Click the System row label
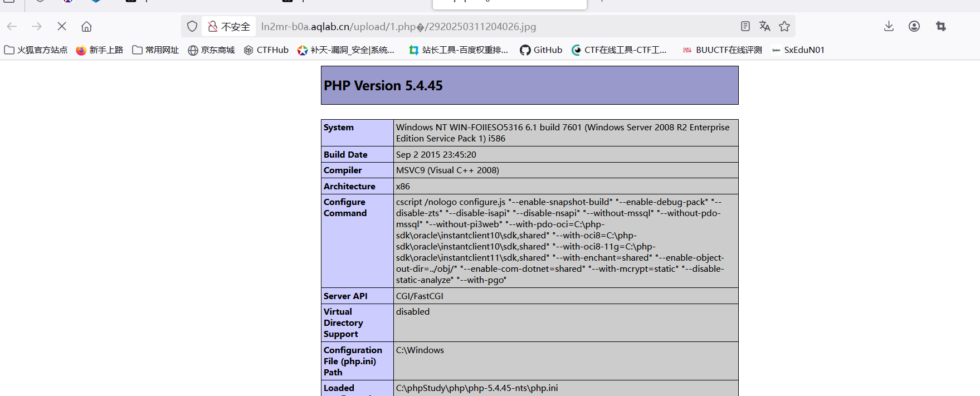Screen dimensions: 980x396 coord(339,128)
